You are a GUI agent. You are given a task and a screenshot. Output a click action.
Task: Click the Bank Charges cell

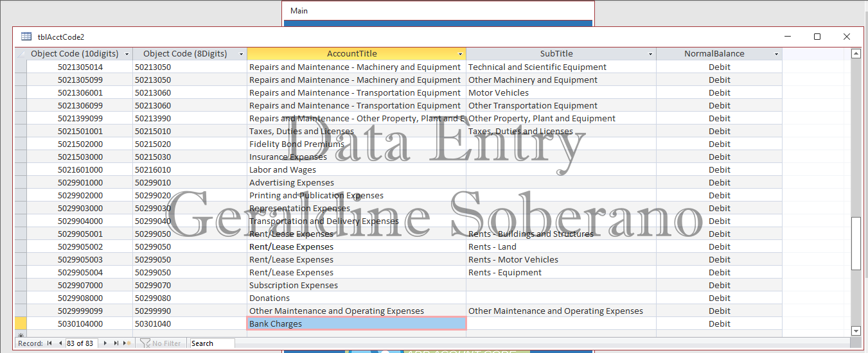click(357, 323)
